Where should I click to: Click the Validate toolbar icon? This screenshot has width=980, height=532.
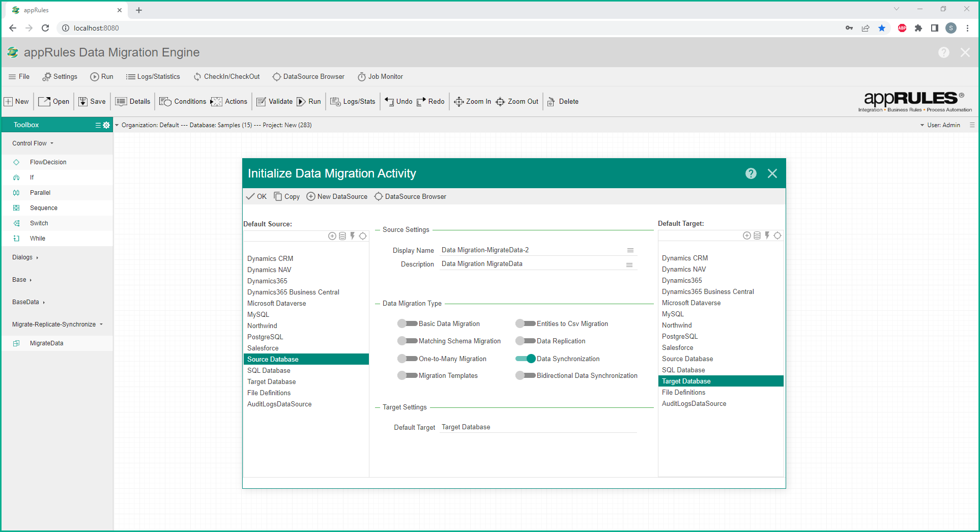point(261,102)
